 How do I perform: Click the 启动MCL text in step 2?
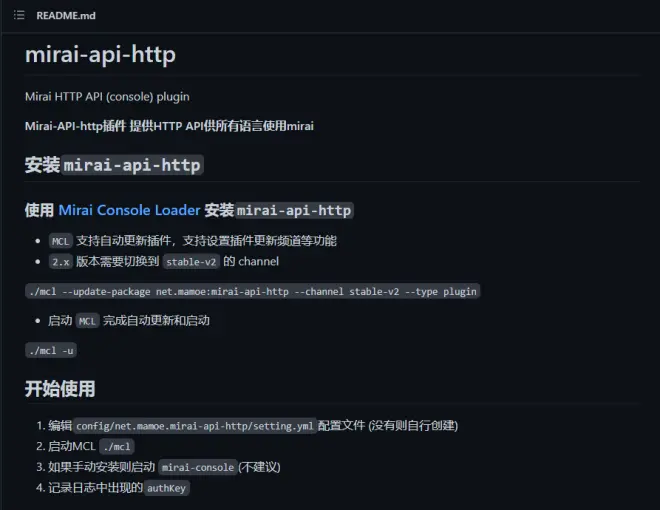pos(72,446)
